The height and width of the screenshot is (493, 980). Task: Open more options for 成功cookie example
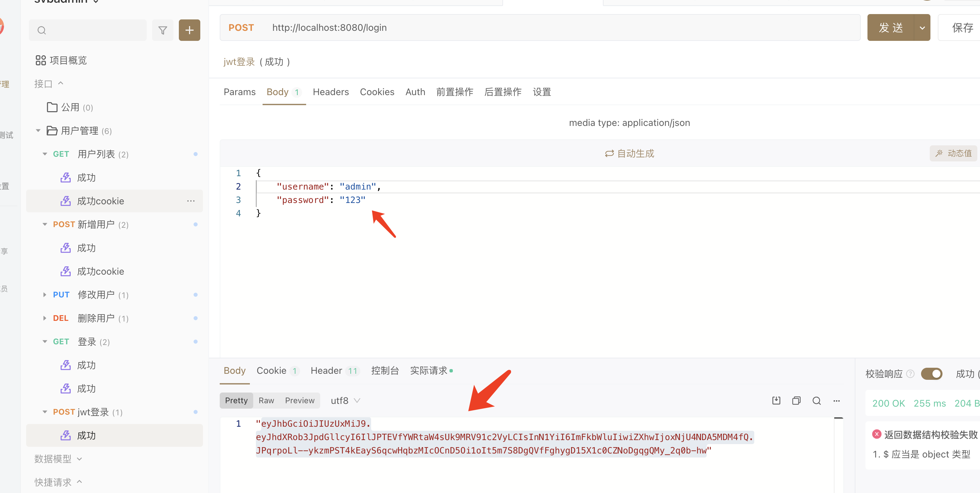click(x=191, y=201)
